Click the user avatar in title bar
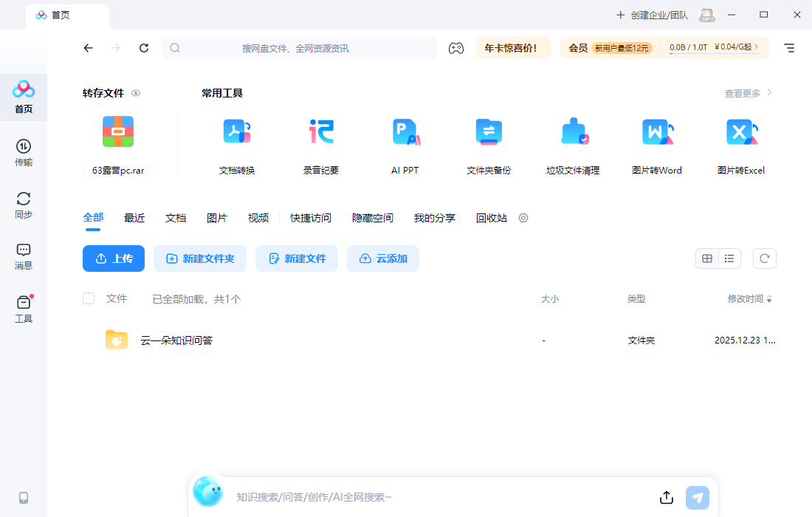The width and height of the screenshot is (812, 517). point(707,15)
